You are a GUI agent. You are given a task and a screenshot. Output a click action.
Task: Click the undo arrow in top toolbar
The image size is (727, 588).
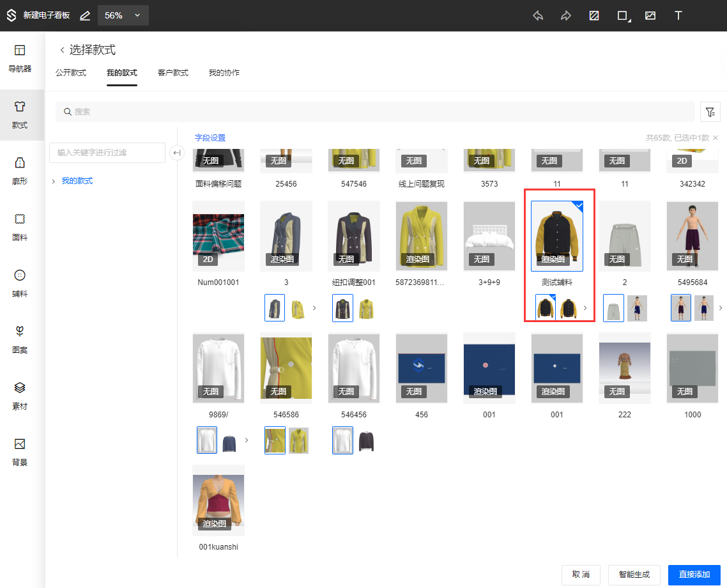(x=538, y=16)
